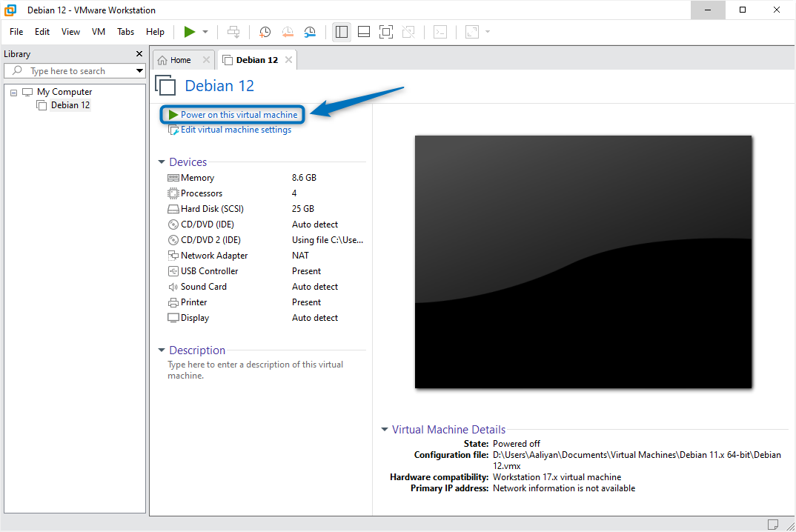Collapse the Devices section
796x532 pixels.
point(162,162)
